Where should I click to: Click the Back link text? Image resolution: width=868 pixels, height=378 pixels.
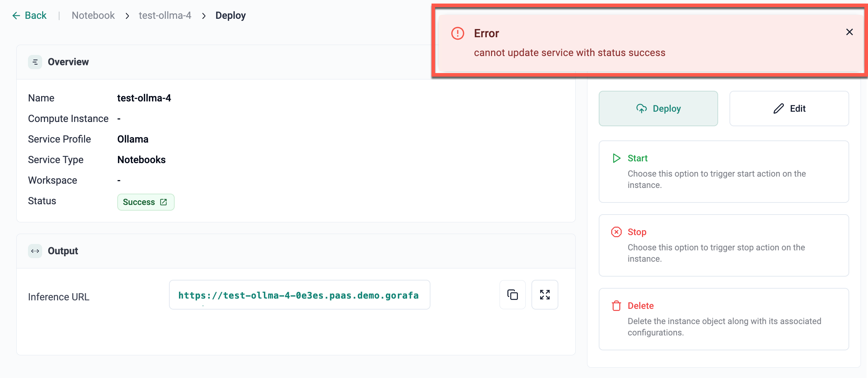coord(35,16)
